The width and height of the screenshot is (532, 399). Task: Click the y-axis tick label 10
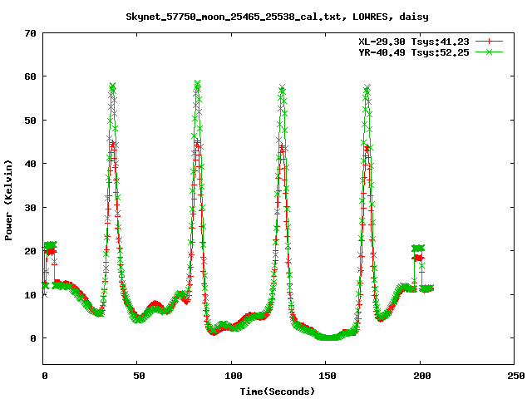pyautogui.click(x=30, y=295)
